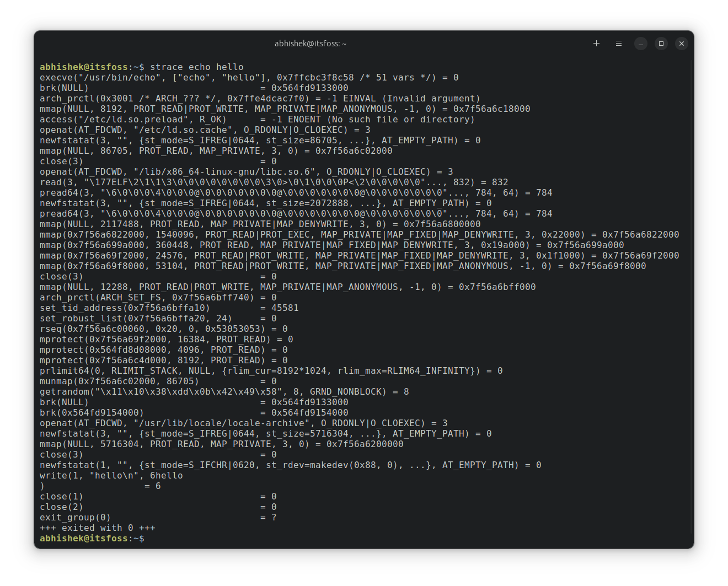Click the mmap 0x7f56a69f8000, 53104 line
The height and width of the screenshot is (586, 728).
[343, 266]
